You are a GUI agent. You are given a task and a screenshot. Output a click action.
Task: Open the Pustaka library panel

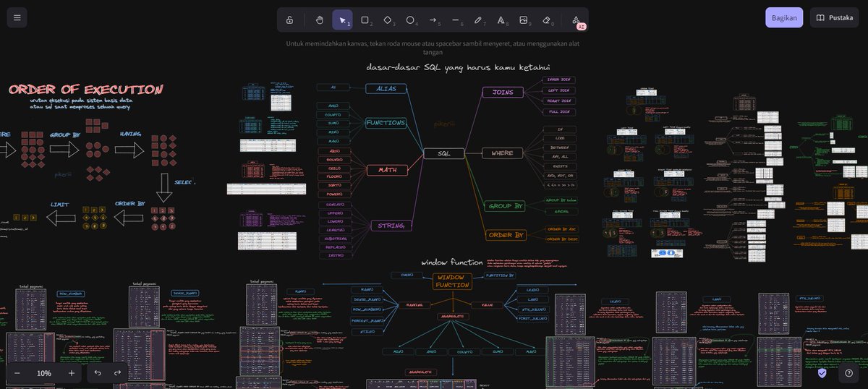(x=835, y=17)
